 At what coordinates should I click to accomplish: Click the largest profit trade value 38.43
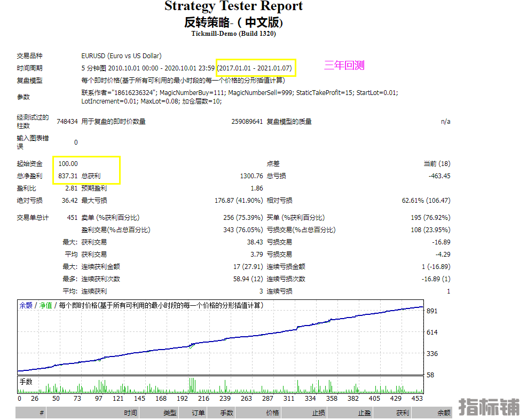point(255,242)
